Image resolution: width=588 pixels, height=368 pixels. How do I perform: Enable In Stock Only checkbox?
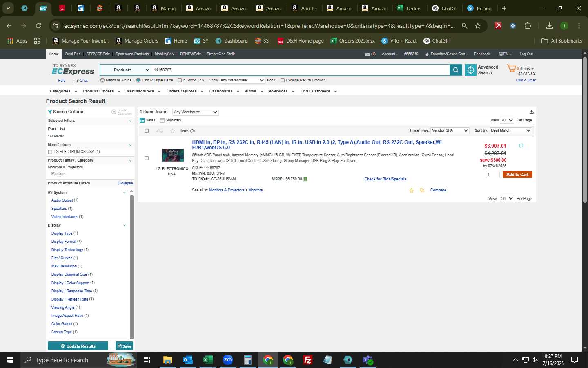(179, 80)
